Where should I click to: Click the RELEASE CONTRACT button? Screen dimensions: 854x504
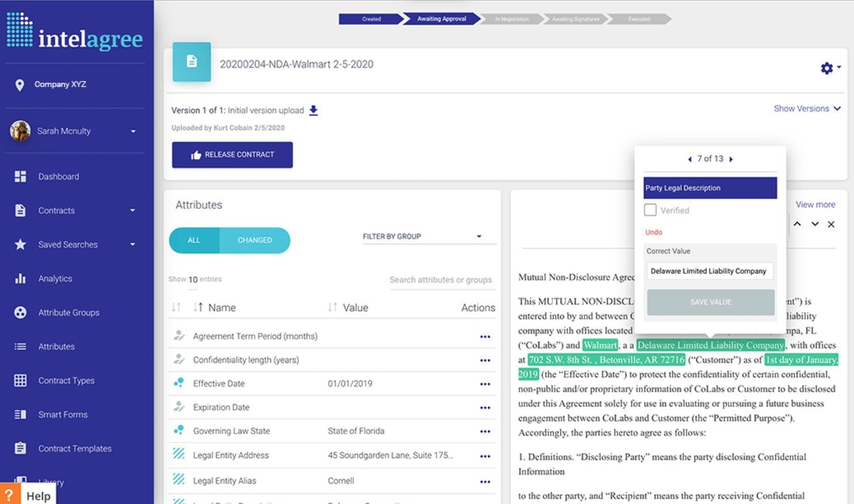point(232,154)
